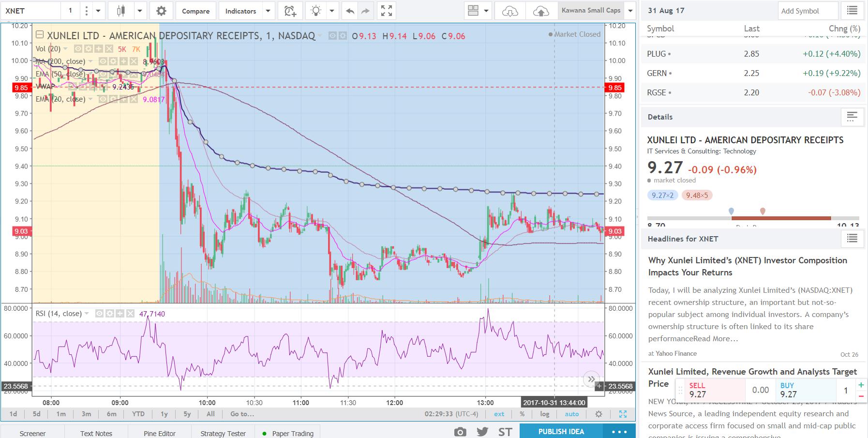Expand lightbulb ideas dropdown arrow
This screenshot has width=868, height=438.
click(332, 11)
